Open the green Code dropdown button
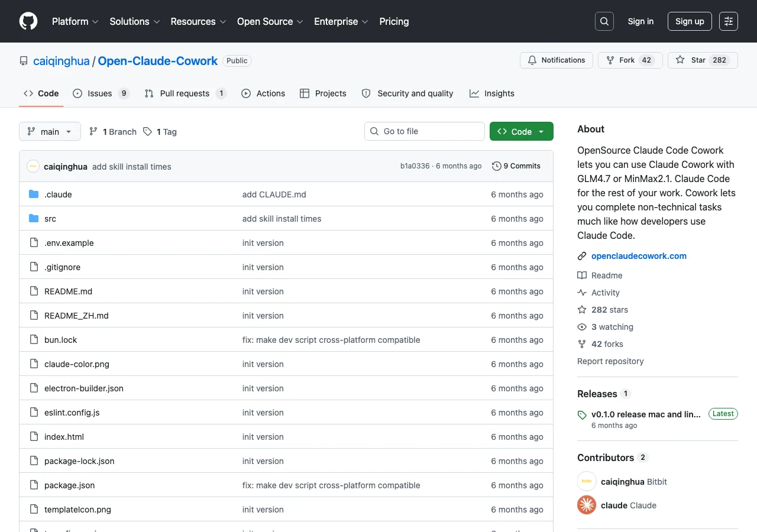Viewport: 757px width, 532px height. click(522, 131)
